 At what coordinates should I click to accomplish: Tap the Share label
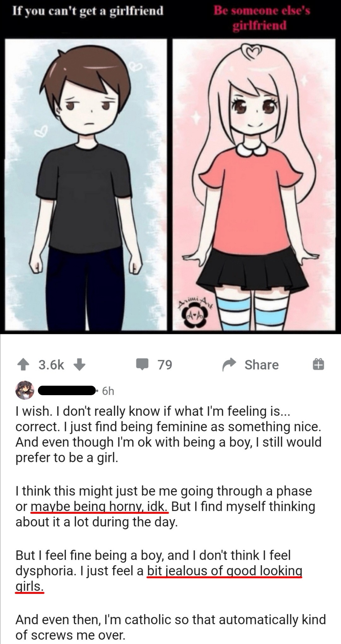261,365
